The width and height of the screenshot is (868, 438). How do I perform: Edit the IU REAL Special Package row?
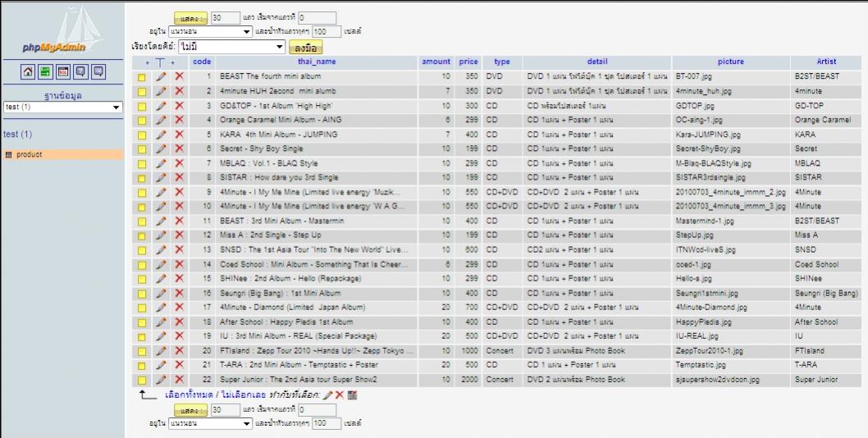click(161, 336)
